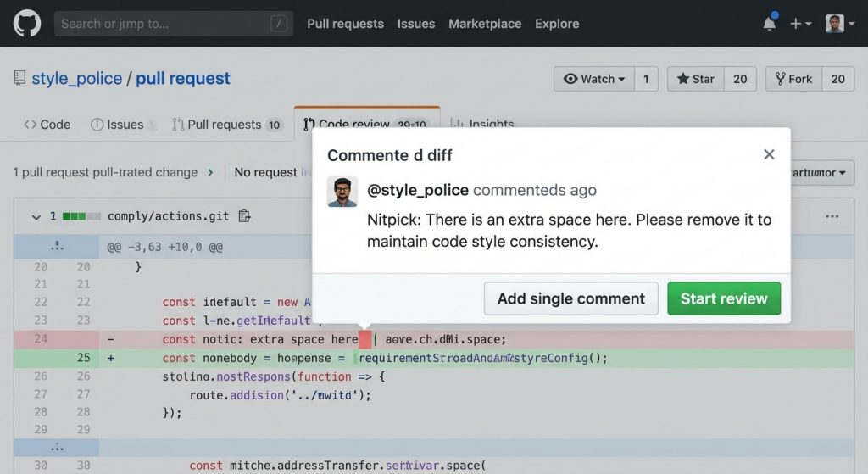Open the file's three-dot options menu
The height and width of the screenshot is (474, 868).
pyautogui.click(x=832, y=216)
